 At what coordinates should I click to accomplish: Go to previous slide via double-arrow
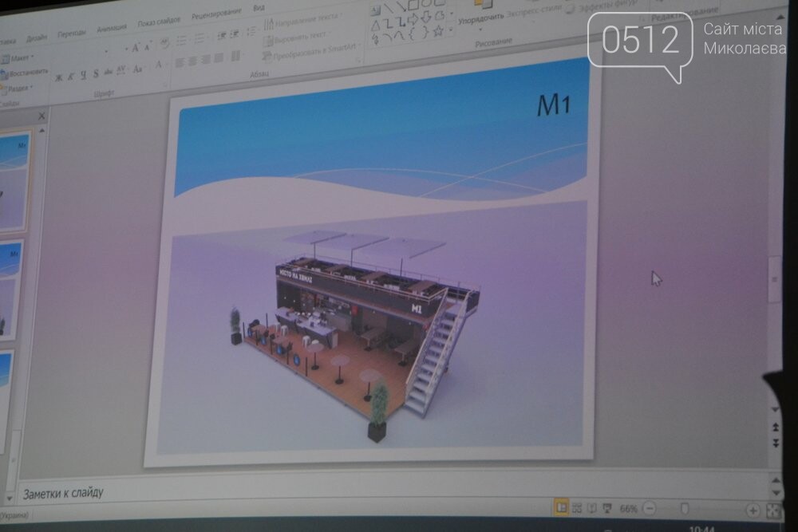tap(776, 428)
